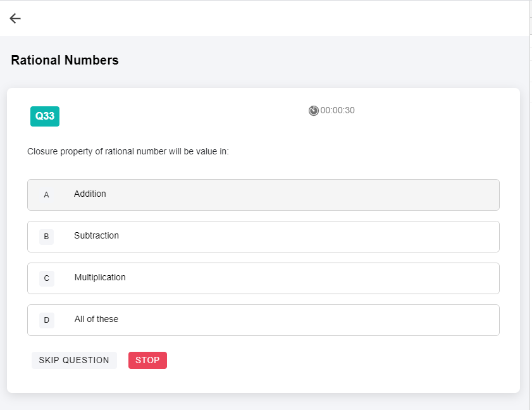Choose the Multiplication answer
The image size is (532, 410).
pyautogui.click(x=100, y=277)
